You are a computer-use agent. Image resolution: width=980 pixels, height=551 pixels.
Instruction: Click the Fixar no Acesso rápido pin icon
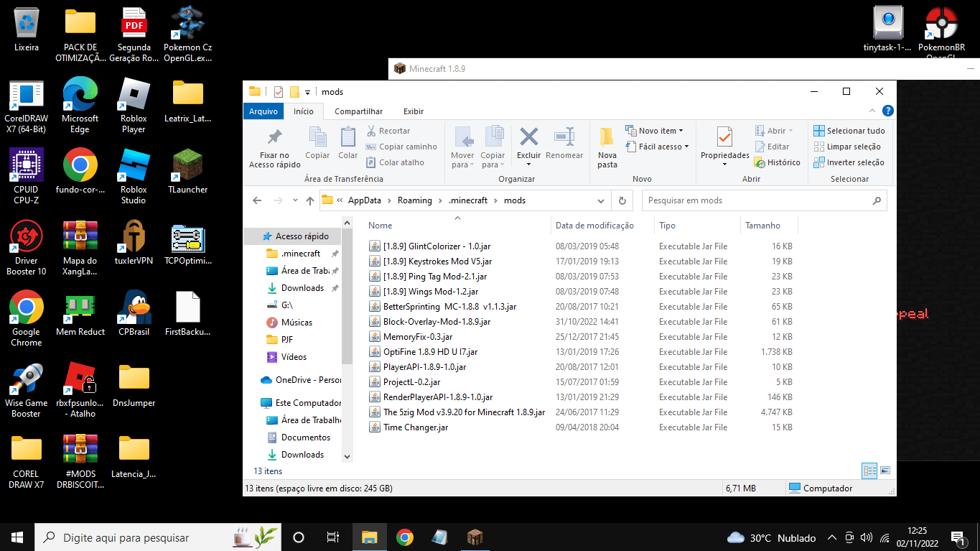274,137
